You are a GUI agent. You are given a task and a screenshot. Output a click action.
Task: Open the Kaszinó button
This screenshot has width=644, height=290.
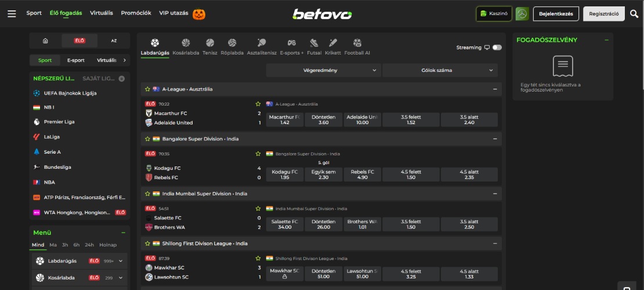pos(494,14)
